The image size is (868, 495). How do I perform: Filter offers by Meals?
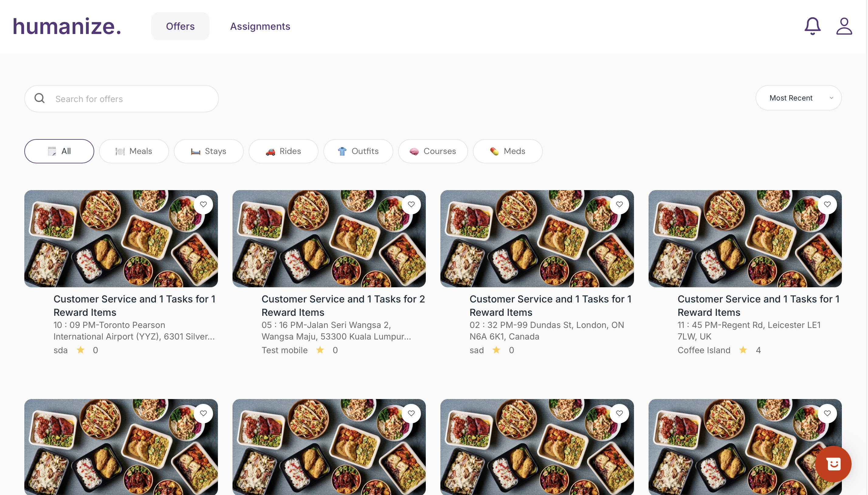[134, 151]
